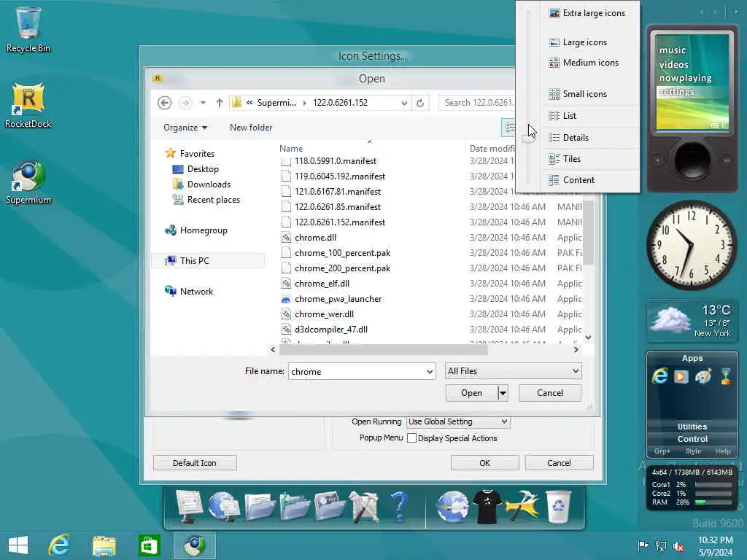Toggle the Display Special Actions checkbox
The width and height of the screenshot is (747, 560).
pos(412,438)
